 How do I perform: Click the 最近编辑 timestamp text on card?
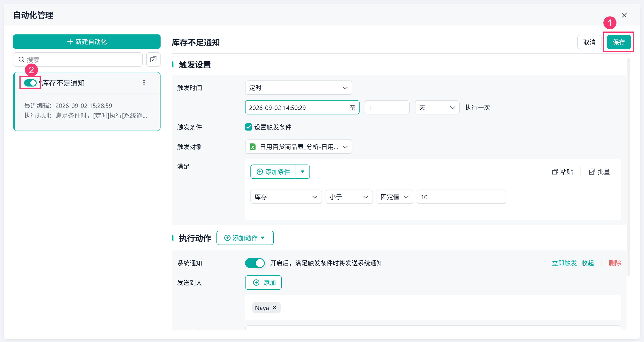pyautogui.click(x=68, y=106)
